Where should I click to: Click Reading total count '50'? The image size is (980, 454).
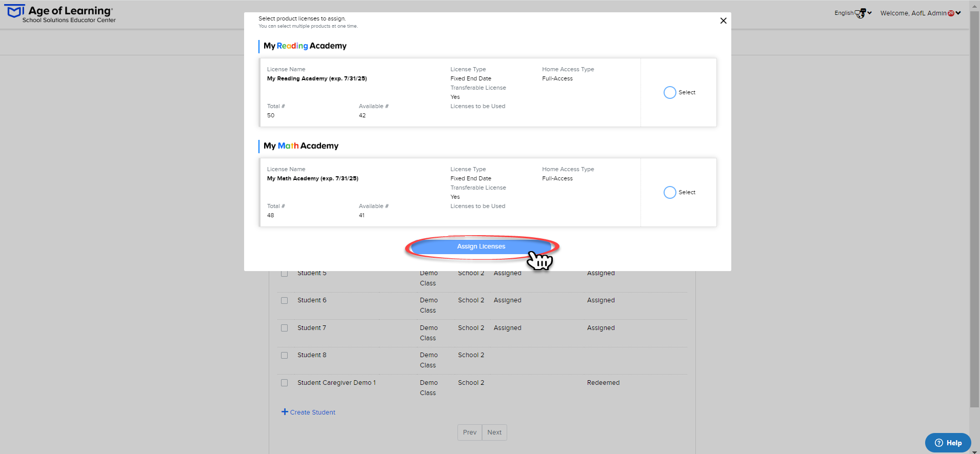coord(271,115)
